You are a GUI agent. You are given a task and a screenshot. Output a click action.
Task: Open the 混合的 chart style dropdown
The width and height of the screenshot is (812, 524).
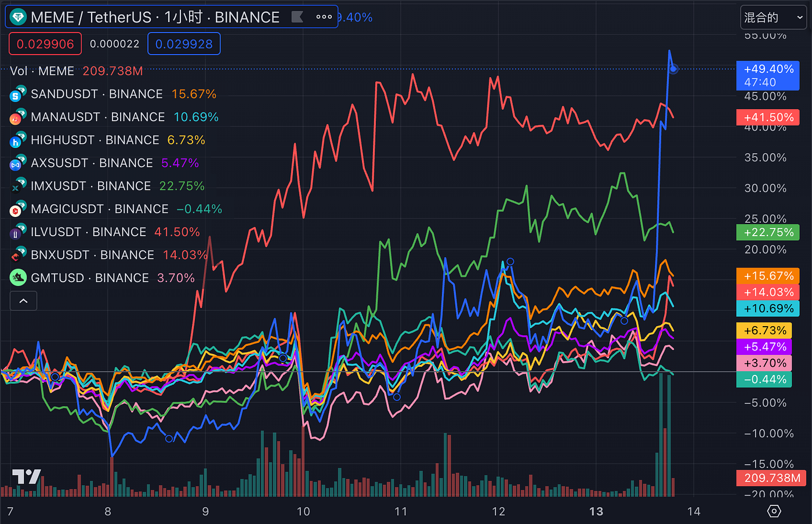click(x=772, y=17)
